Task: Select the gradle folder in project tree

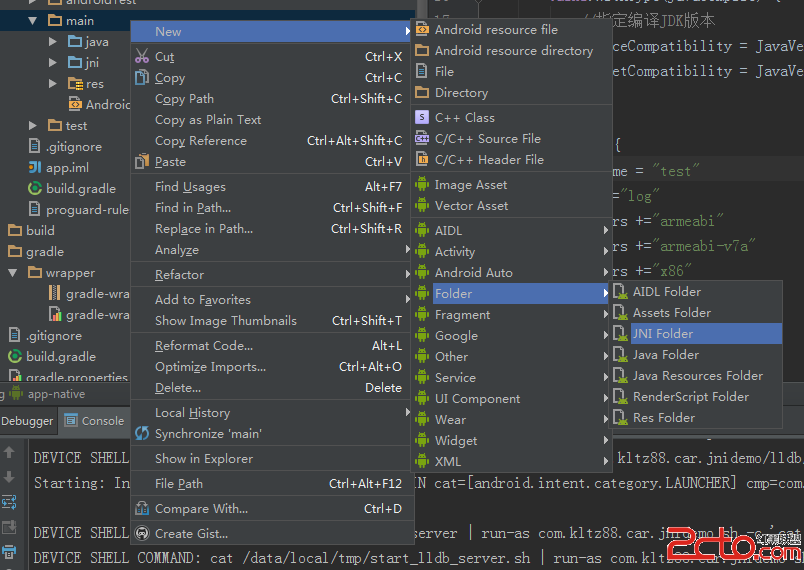Action: coord(36,252)
